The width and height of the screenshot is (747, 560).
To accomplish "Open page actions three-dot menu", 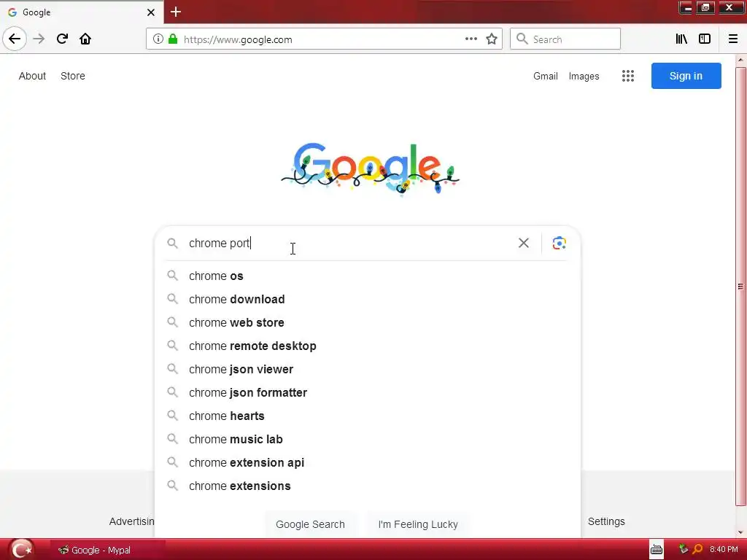I will [471, 39].
